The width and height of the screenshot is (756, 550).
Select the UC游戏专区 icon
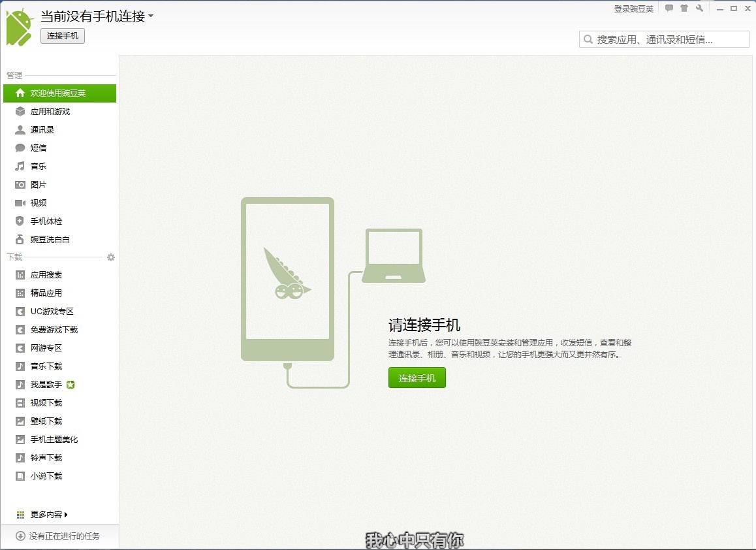(x=20, y=312)
